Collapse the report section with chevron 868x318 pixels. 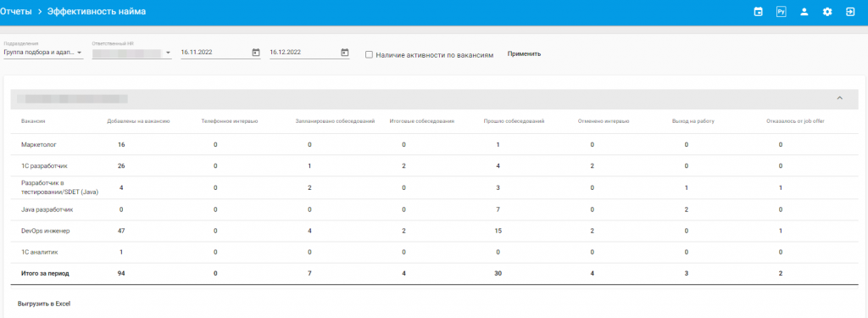(839, 98)
